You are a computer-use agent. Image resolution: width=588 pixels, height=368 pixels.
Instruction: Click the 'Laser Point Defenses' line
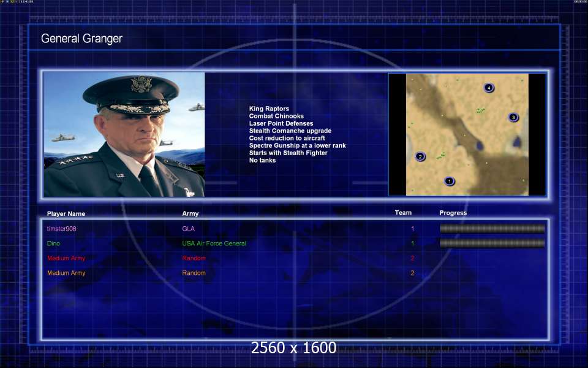pyautogui.click(x=281, y=123)
